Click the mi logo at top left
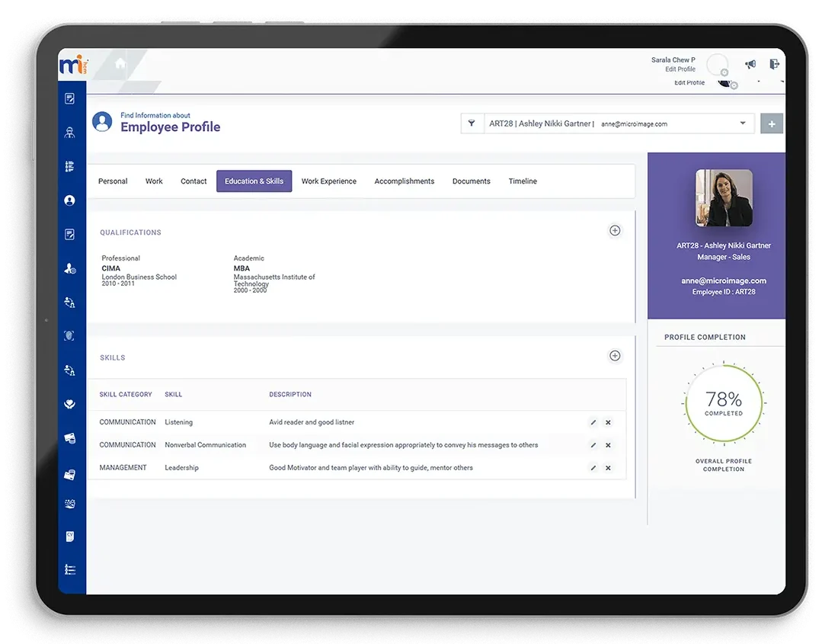 72,64
